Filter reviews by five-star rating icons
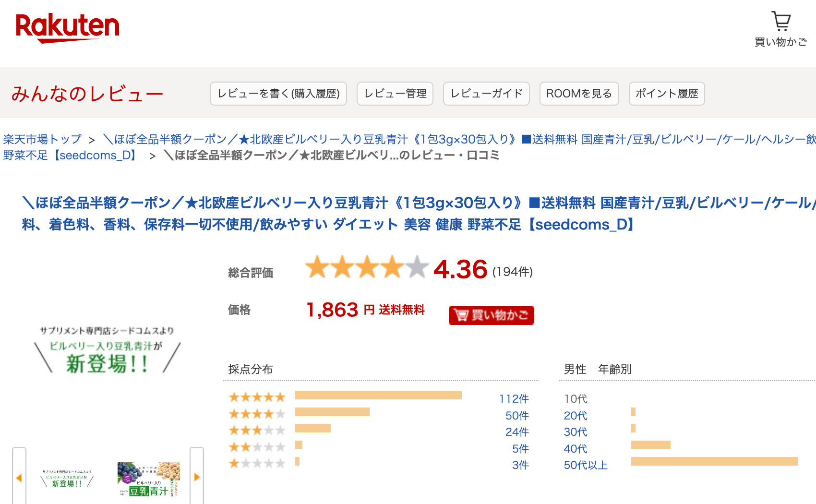The width and height of the screenshot is (816, 504). [257, 397]
